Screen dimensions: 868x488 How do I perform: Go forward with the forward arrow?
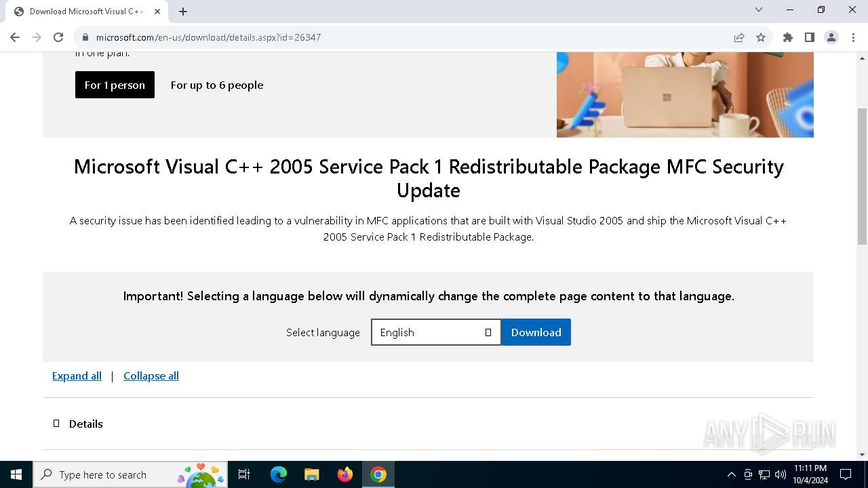coord(37,37)
